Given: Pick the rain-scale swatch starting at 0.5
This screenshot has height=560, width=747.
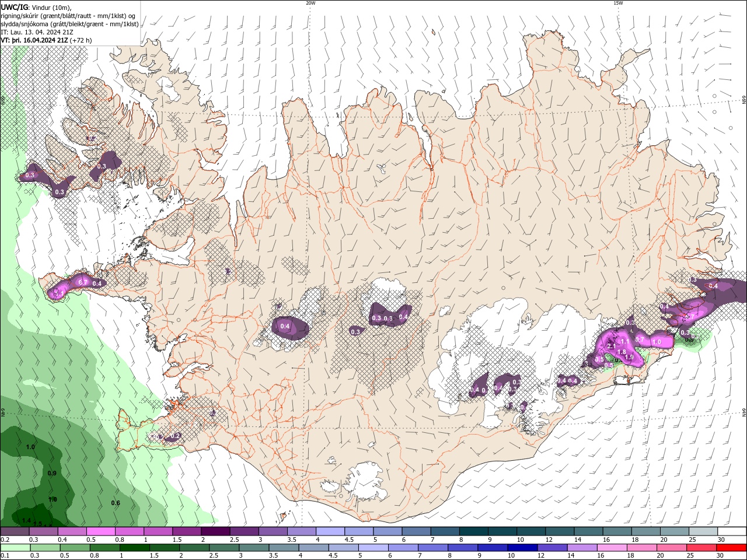Looking at the screenshot, I should tap(75, 548).
